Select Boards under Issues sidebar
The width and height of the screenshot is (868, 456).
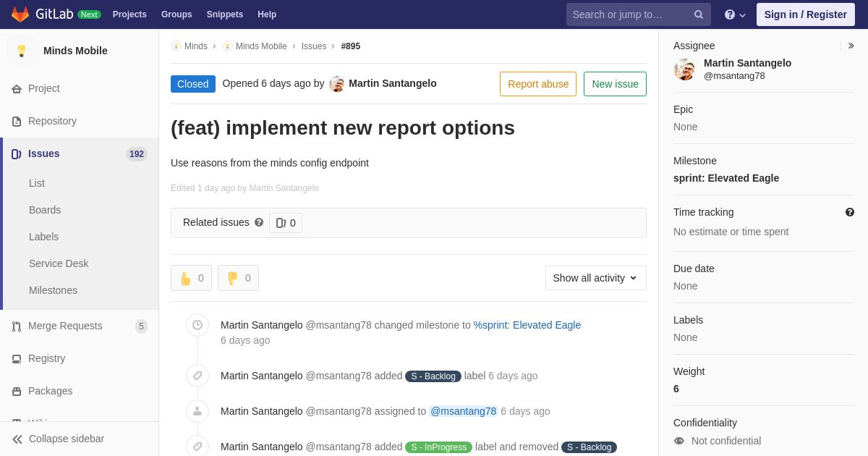pos(45,210)
